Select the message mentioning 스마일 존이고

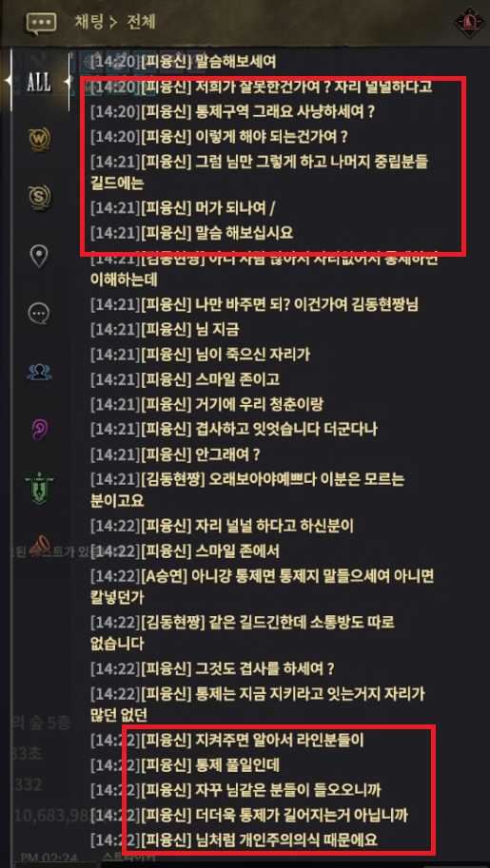[x=185, y=379]
